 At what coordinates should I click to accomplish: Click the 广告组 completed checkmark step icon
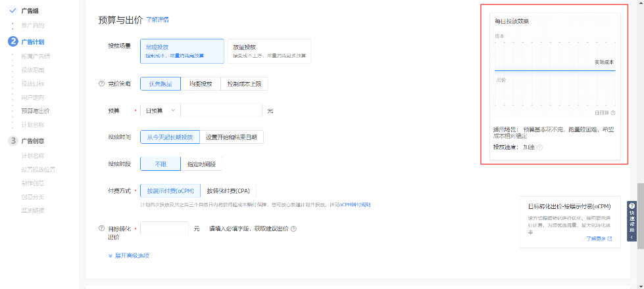click(x=12, y=11)
